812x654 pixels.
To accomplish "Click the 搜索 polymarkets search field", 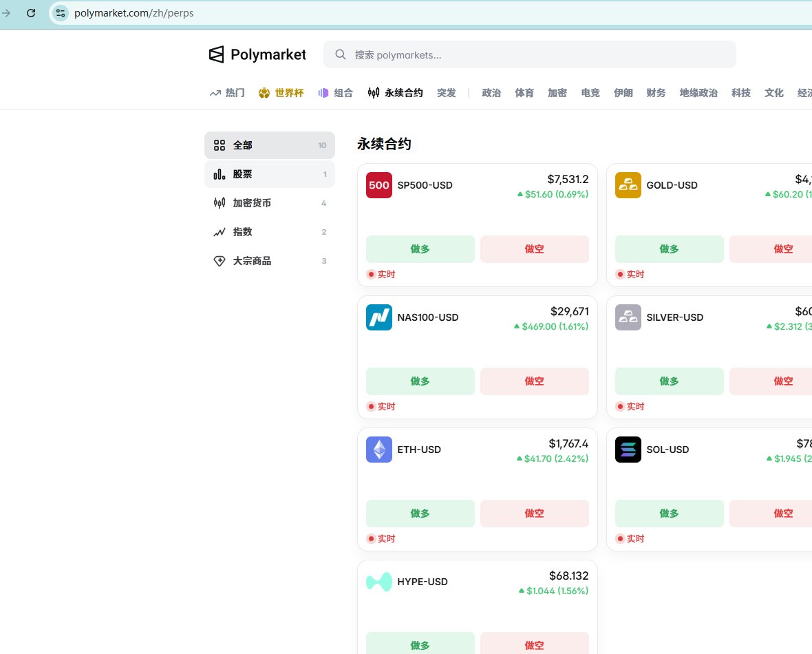I will [530, 54].
